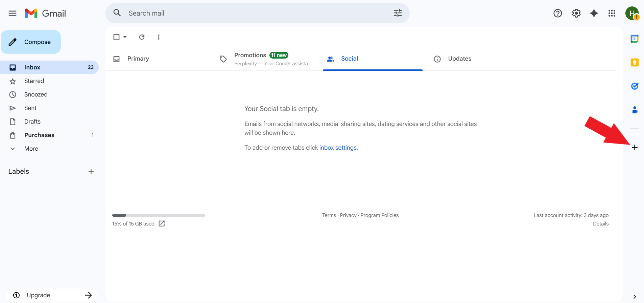Show search options filter icon

coord(398,13)
